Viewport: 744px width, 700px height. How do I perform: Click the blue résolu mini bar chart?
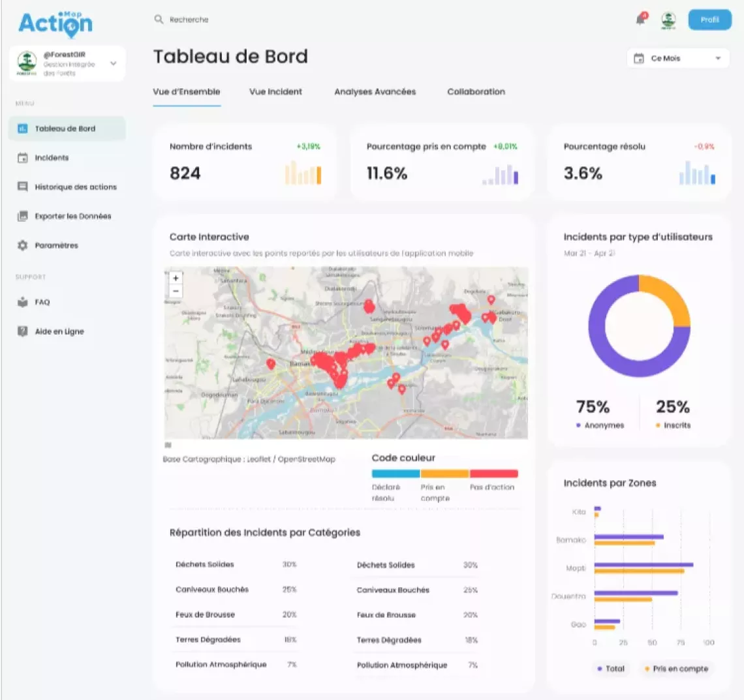click(698, 173)
